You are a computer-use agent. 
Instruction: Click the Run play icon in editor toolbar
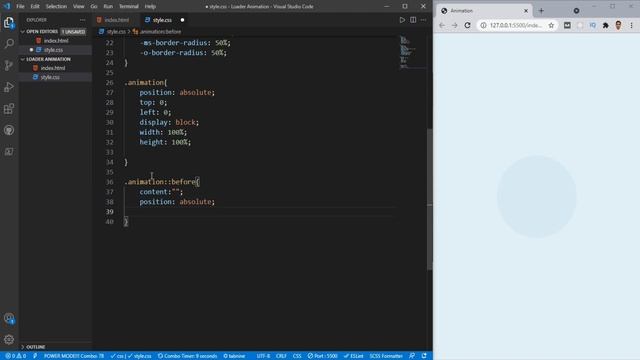[402, 20]
